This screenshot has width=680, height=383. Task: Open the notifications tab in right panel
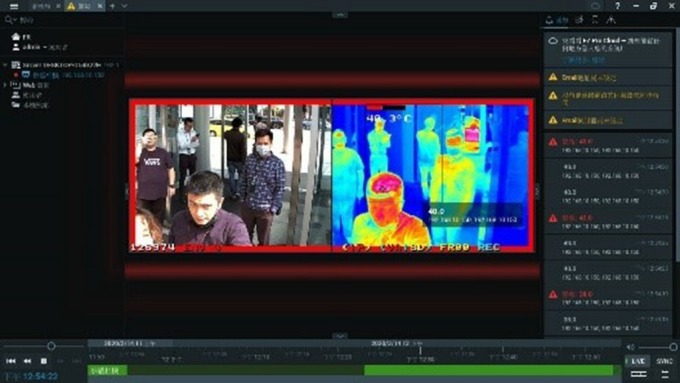pyautogui.click(x=557, y=20)
